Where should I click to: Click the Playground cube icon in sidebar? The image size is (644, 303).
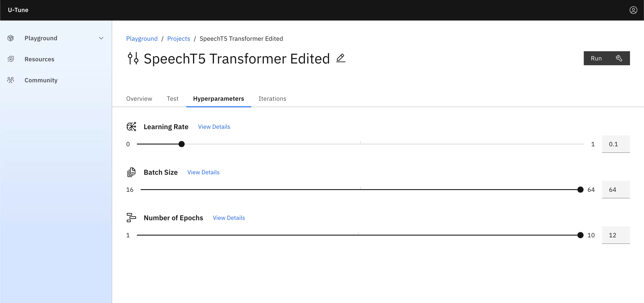click(11, 38)
